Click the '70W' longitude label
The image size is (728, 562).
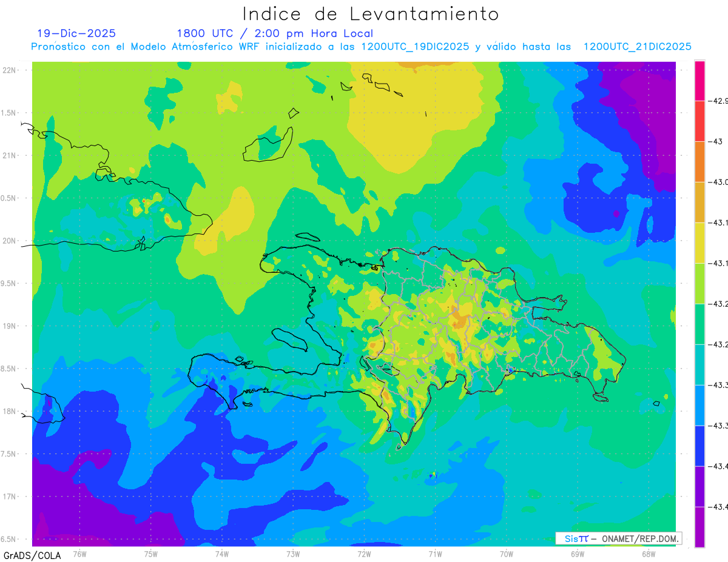(x=507, y=554)
